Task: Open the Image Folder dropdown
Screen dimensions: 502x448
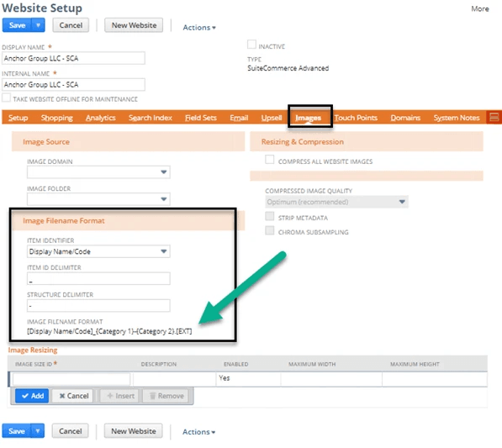Action: [98, 199]
